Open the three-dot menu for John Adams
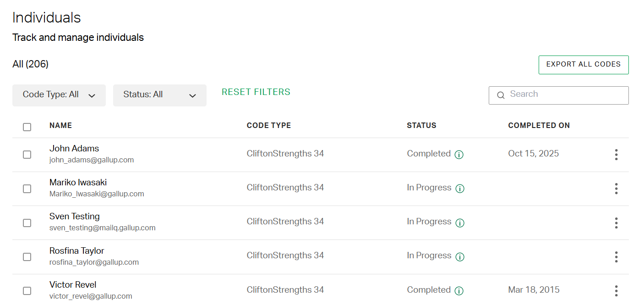 tap(616, 155)
